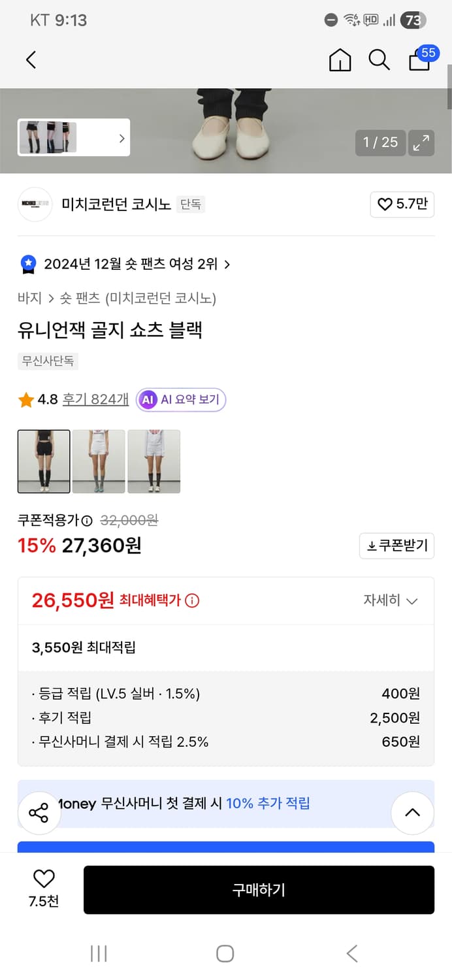452x980 pixels.
Task: Open the image thumbnail strip chevron
Action: 121,138
